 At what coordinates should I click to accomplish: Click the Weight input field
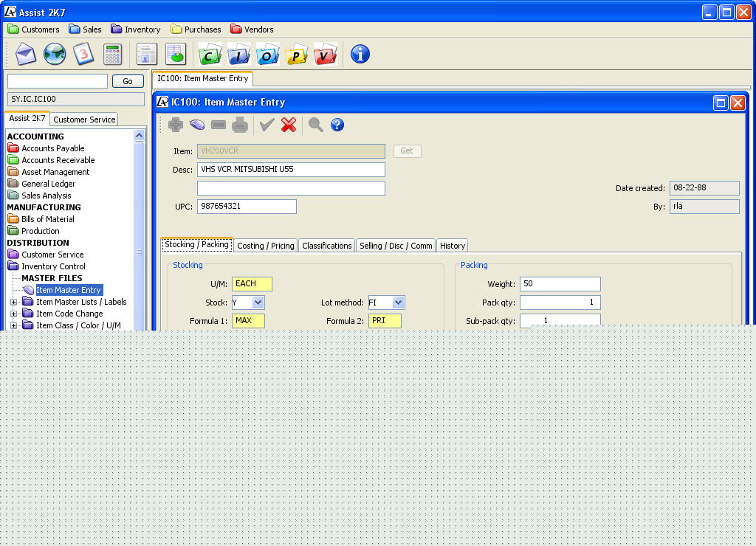click(560, 284)
